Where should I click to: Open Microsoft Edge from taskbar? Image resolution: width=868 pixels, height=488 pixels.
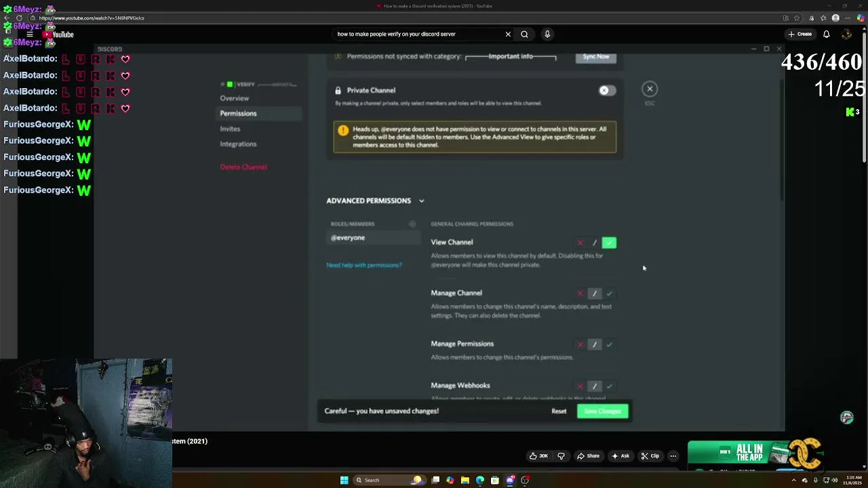pyautogui.click(x=480, y=480)
